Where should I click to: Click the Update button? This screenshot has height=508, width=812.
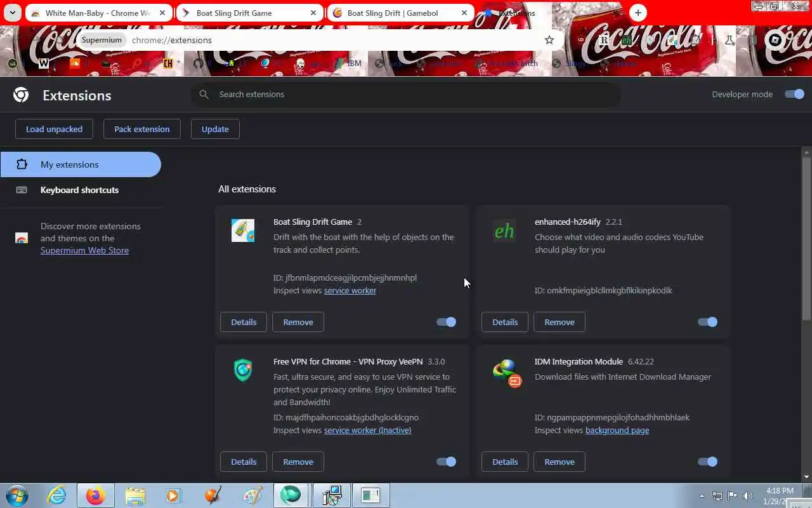tap(215, 129)
